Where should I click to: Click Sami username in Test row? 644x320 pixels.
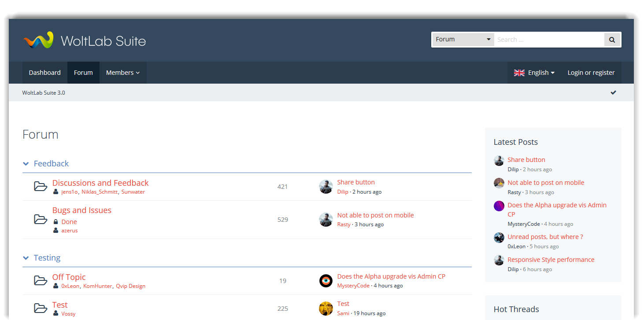coord(343,313)
